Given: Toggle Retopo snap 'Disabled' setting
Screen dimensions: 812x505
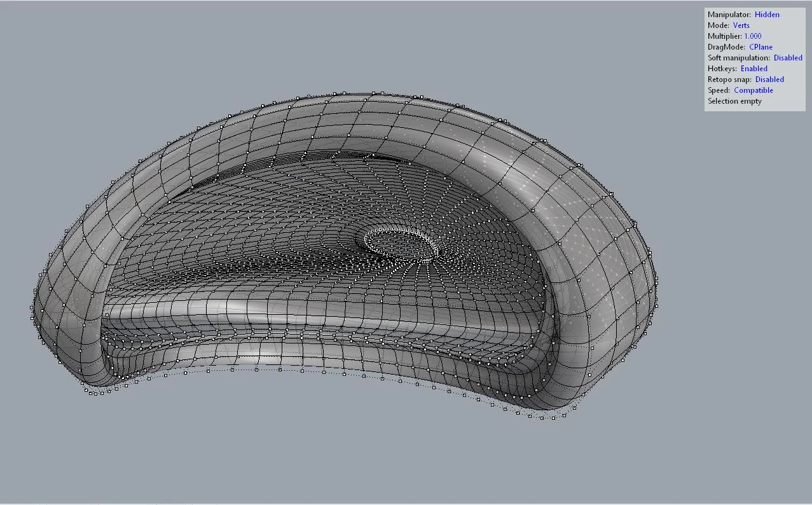Looking at the screenshot, I should 769,80.
